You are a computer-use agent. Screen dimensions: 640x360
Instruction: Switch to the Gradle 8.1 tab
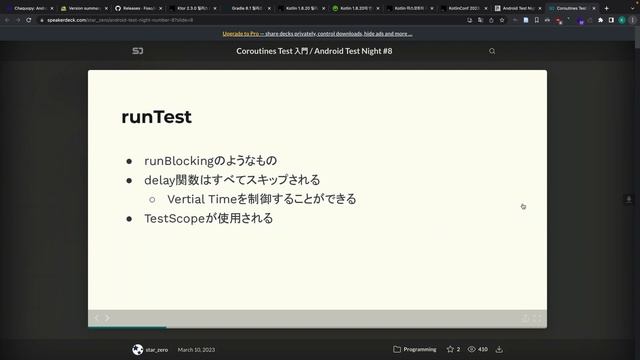tap(246, 8)
